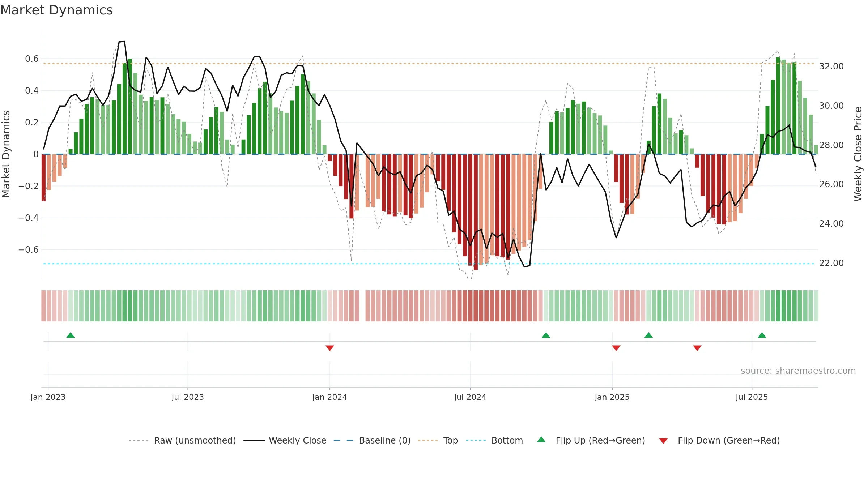
Task: Select the flip-up marker after Jul 2025
Action: 762,335
